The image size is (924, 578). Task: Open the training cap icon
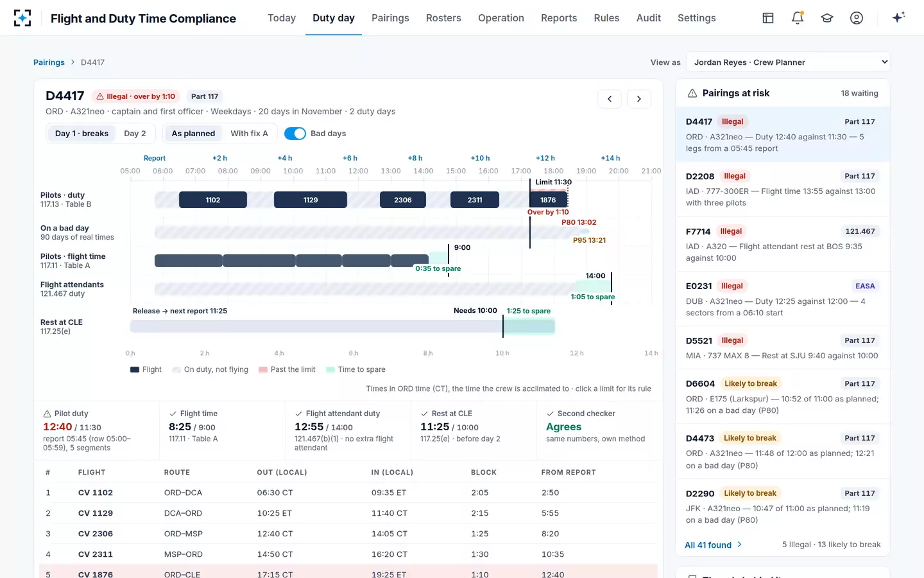pos(827,18)
